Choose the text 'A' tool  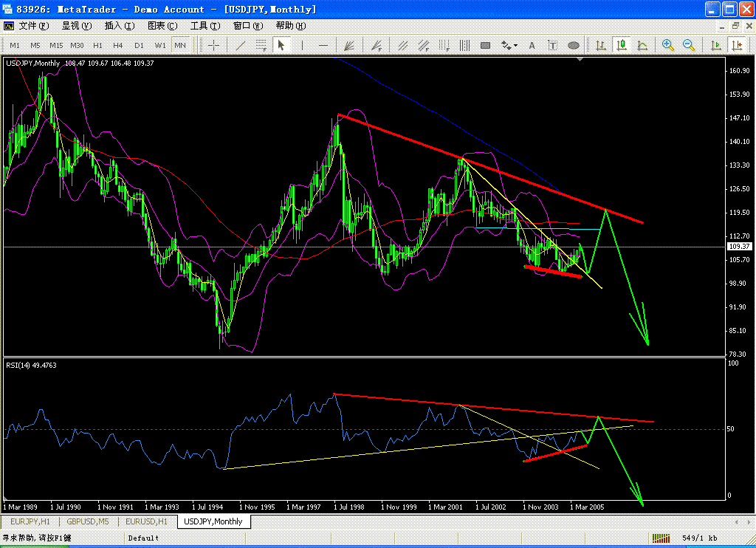[531, 45]
